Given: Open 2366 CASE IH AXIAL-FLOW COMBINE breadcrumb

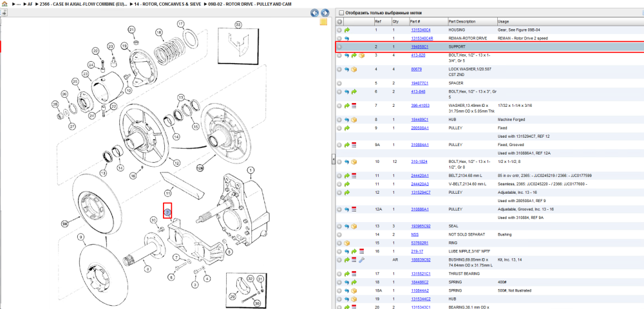Looking at the screenshot, I should click(84, 4).
